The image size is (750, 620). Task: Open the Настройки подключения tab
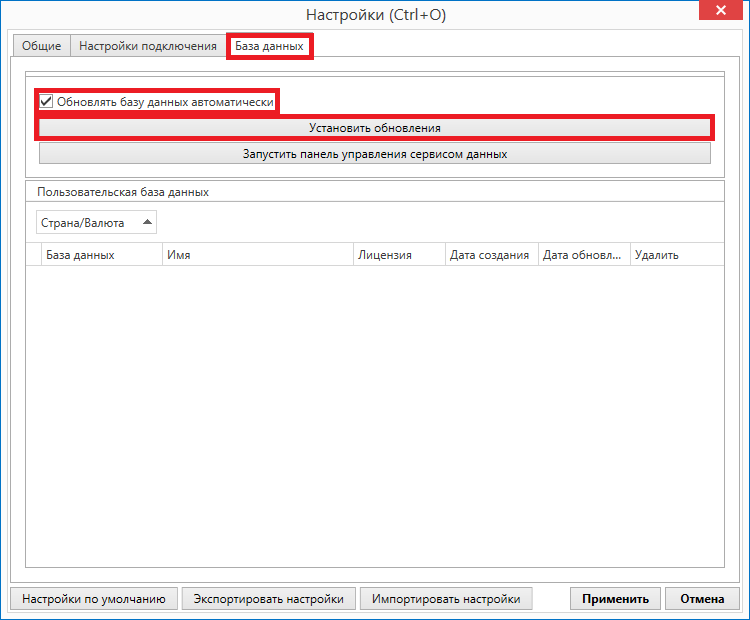tap(148, 46)
